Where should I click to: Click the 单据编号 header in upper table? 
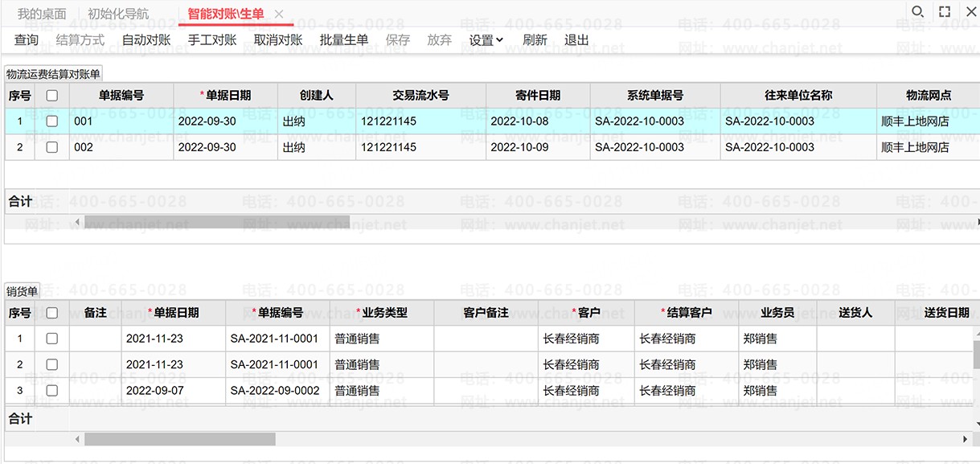[121, 95]
